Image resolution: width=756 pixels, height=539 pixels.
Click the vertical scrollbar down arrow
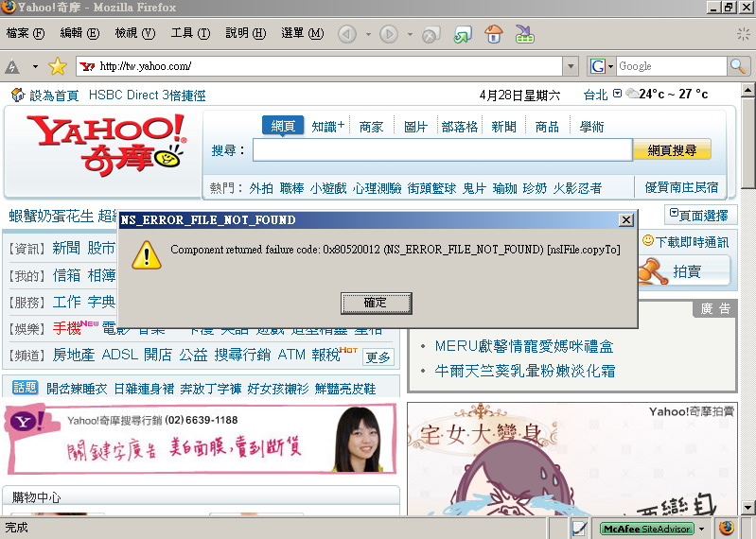coord(747,507)
